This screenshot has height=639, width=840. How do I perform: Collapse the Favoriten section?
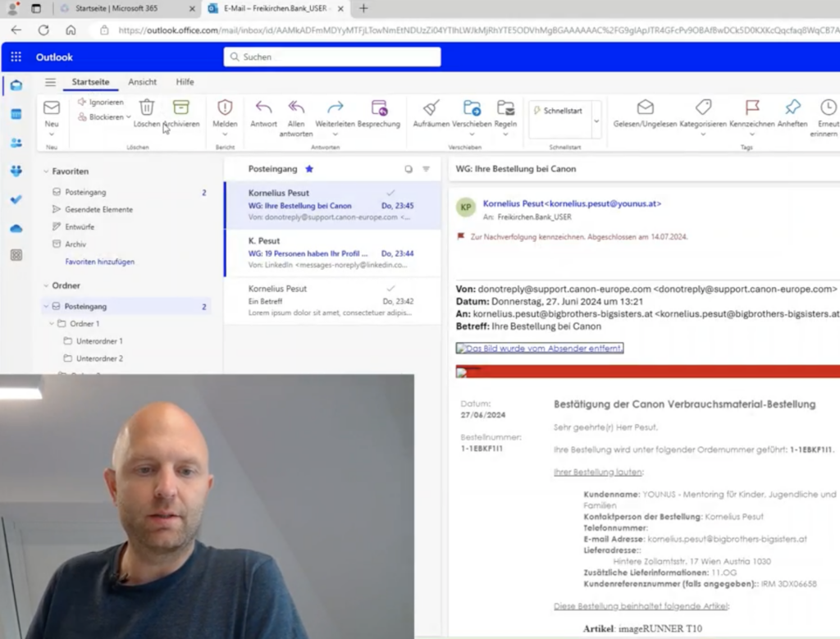(x=46, y=171)
